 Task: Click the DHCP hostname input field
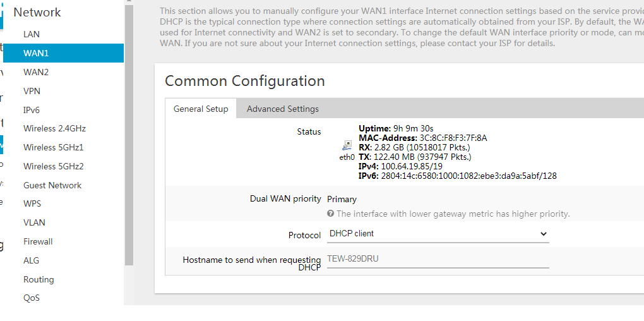tap(438, 259)
